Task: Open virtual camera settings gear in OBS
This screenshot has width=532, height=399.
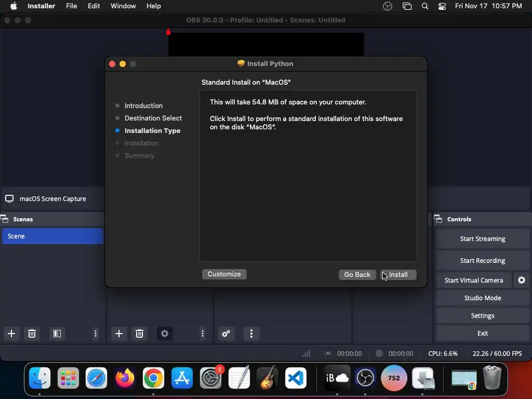Action: click(522, 280)
